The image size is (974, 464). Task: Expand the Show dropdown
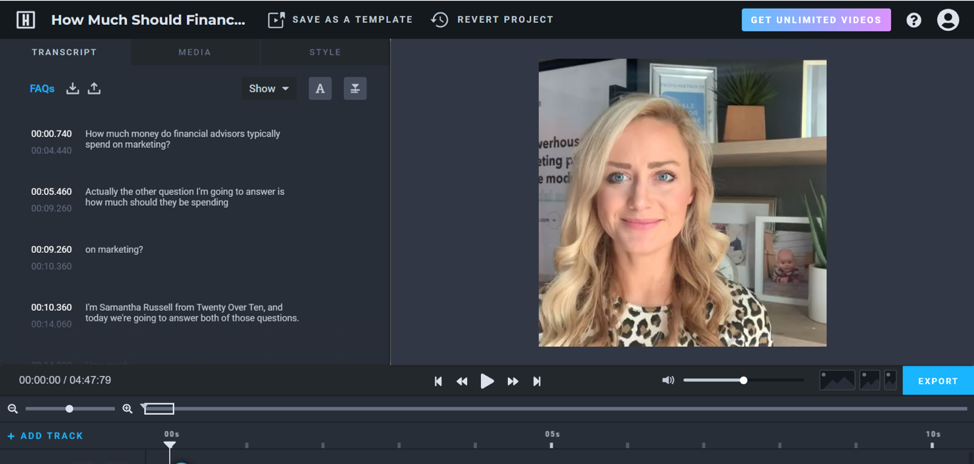(268, 89)
